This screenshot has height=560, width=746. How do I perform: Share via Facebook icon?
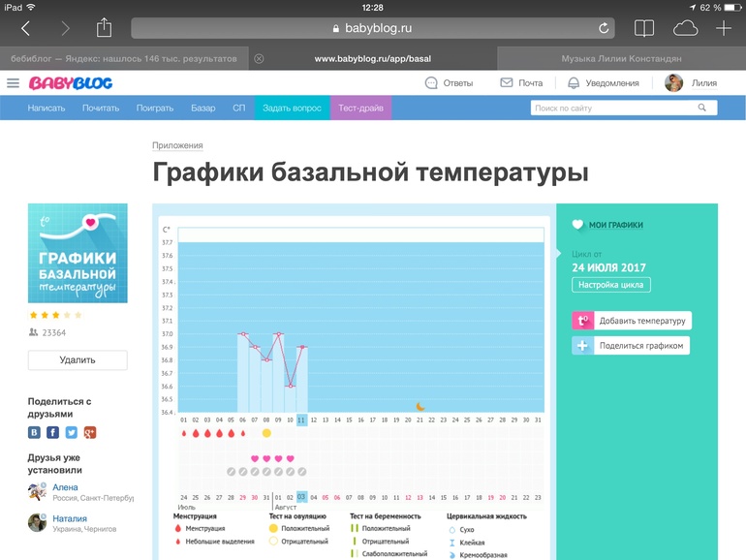(53, 432)
